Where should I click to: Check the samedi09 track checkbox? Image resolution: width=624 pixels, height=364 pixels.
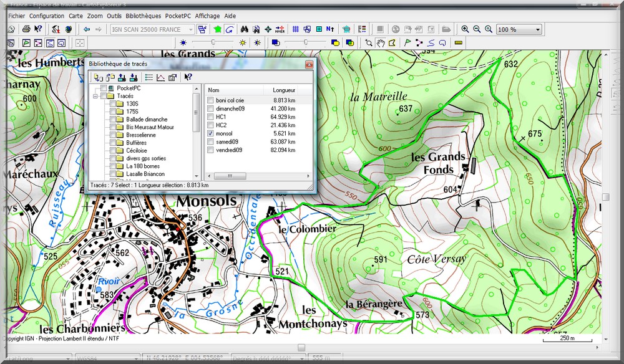pos(210,142)
